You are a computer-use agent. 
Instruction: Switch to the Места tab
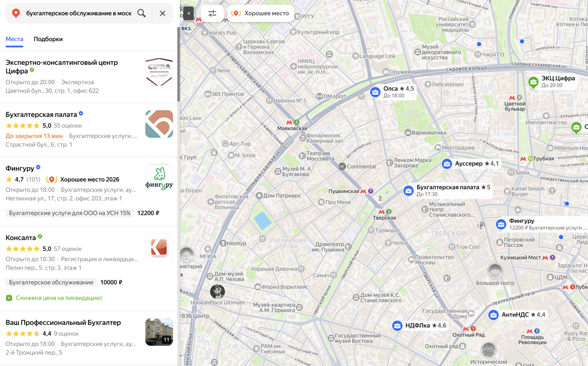[14, 39]
